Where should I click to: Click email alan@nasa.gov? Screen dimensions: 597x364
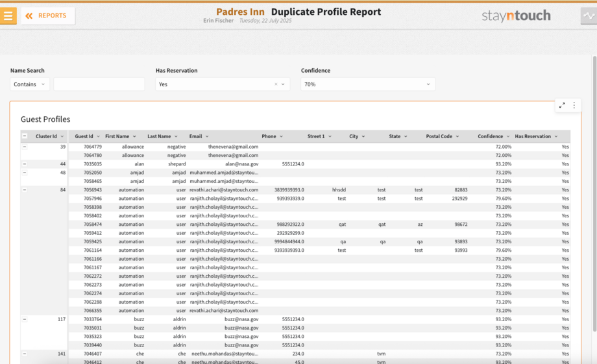point(242,164)
